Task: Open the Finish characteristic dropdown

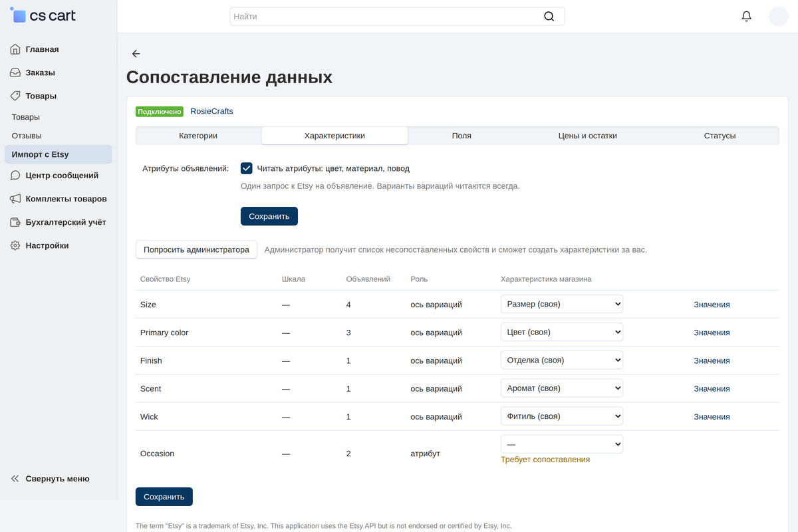Action: pos(562,360)
